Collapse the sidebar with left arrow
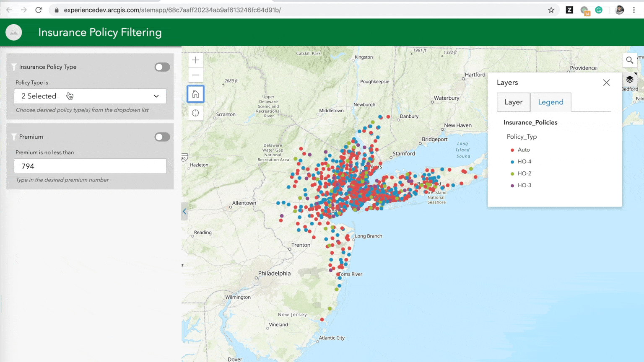The image size is (644, 362). [184, 212]
